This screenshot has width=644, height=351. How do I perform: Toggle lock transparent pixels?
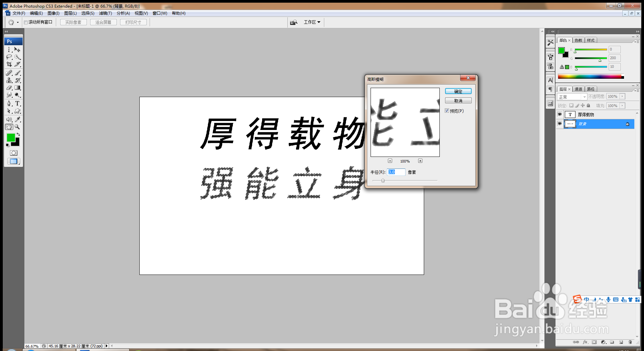571,105
